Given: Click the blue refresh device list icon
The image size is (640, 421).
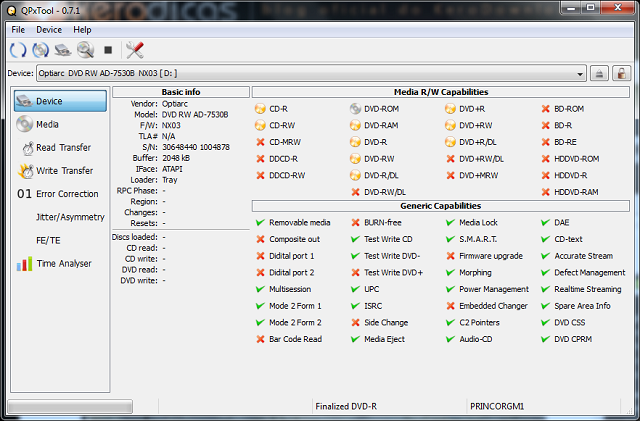Looking at the screenshot, I should [x=18, y=50].
